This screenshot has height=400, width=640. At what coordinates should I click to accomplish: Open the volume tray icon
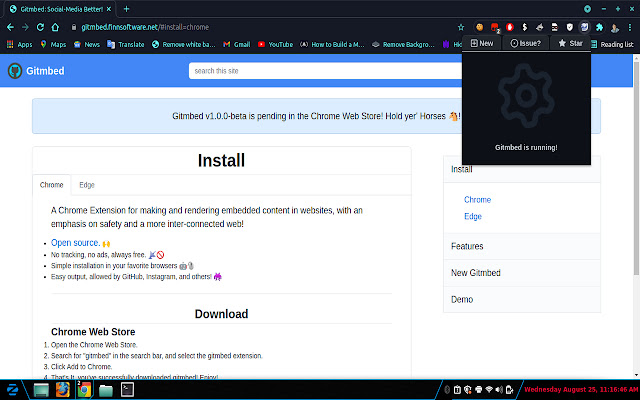(x=499, y=390)
